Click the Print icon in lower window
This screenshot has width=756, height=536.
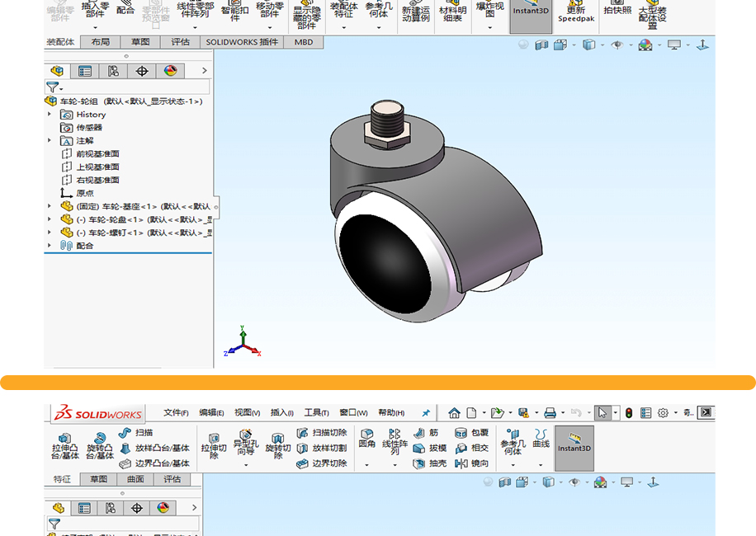[x=550, y=412]
